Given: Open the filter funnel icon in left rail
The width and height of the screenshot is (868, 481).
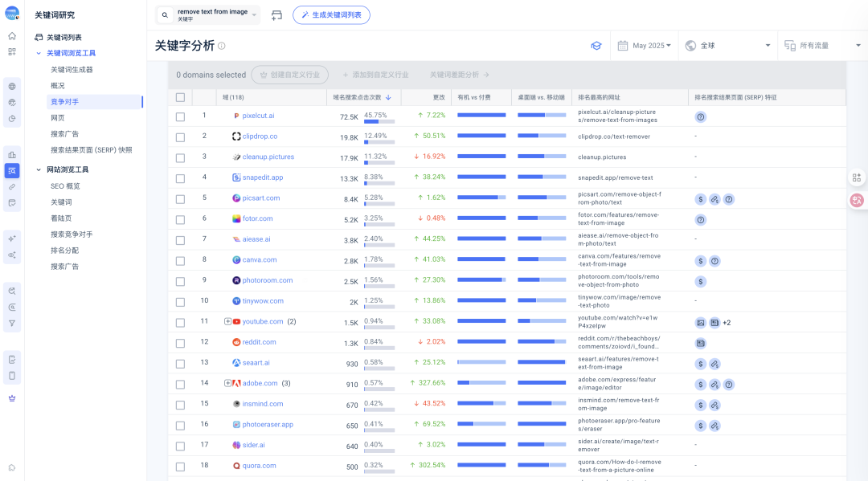Looking at the screenshot, I should 11,324.
